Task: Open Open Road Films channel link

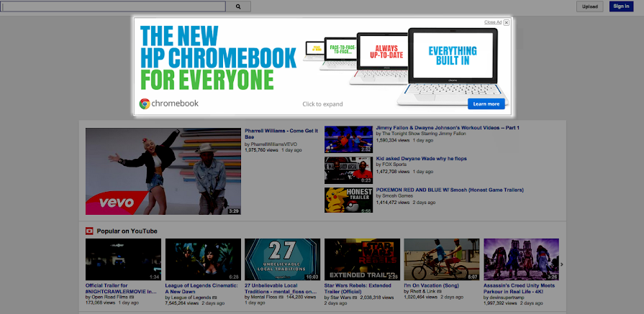Action: 109,297
